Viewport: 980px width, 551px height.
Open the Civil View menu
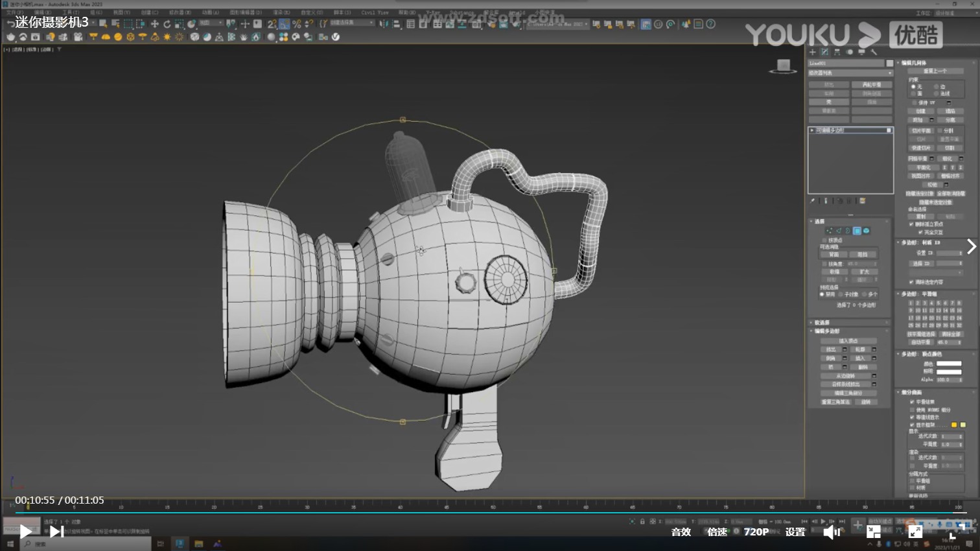375,12
